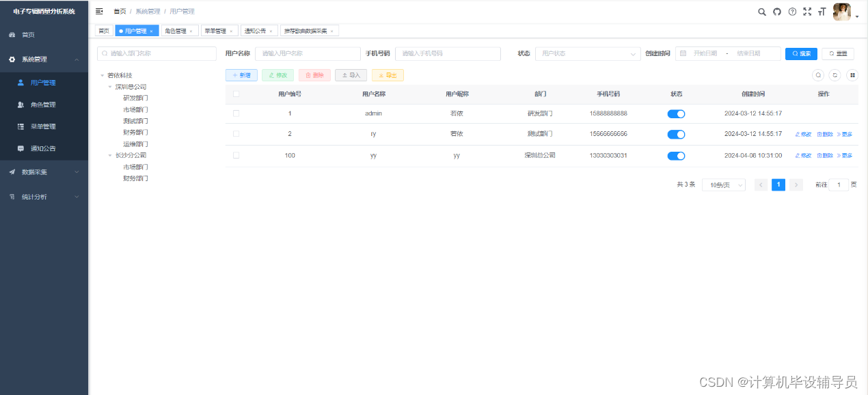Viewport: 868px width, 395px height.
Task: Check the admin row checkbox
Action: [x=236, y=113]
